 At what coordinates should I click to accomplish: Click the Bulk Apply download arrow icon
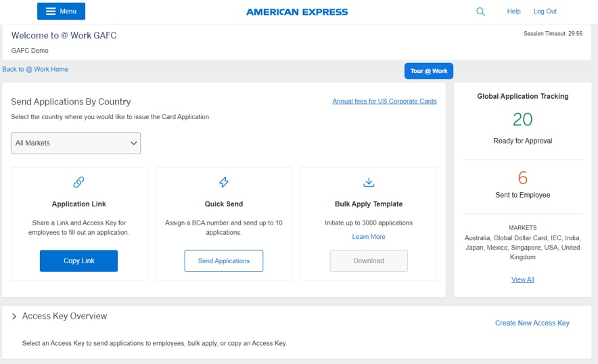pos(369,182)
